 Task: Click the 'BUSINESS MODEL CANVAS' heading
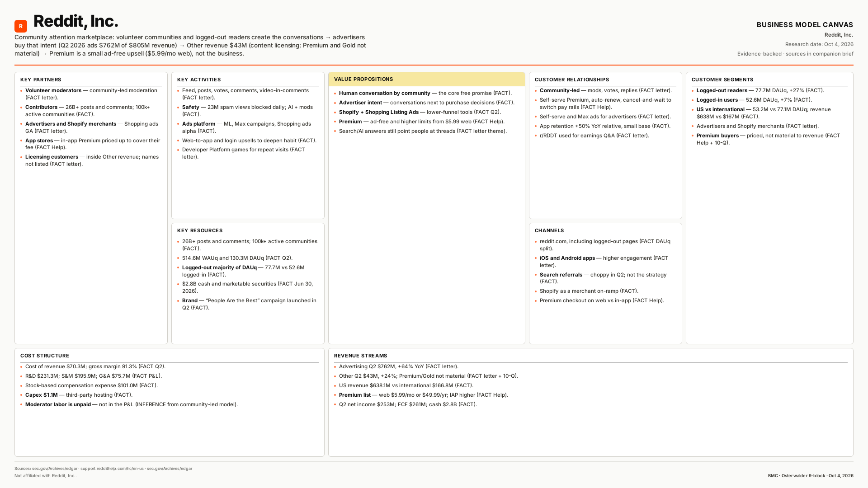tap(805, 25)
